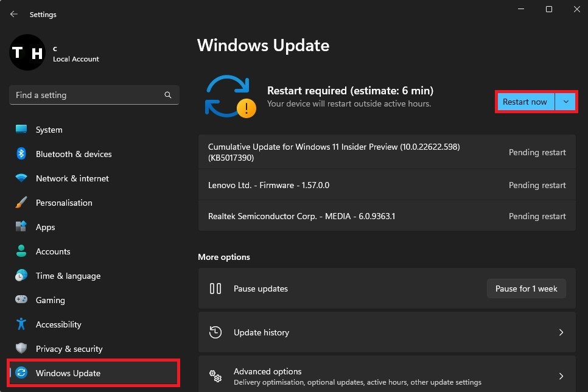The width and height of the screenshot is (588, 392).
Task: Click the Pause for 1 week button
Action: [526, 289]
